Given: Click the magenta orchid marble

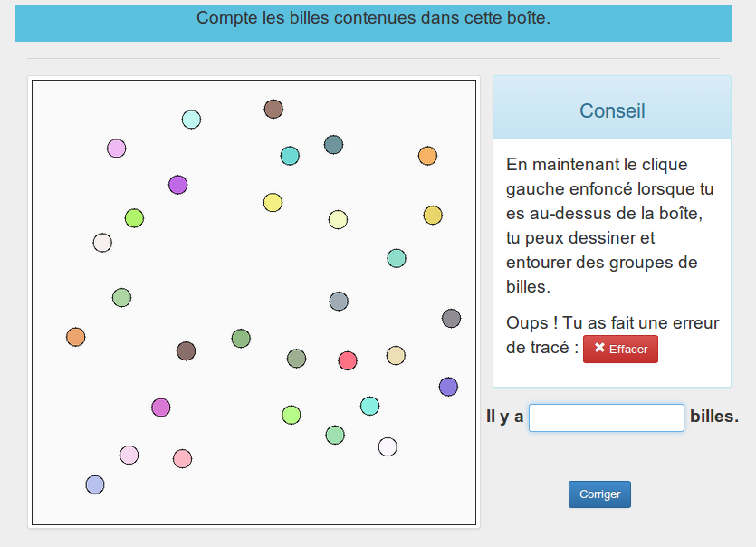Looking at the screenshot, I should 161,408.
